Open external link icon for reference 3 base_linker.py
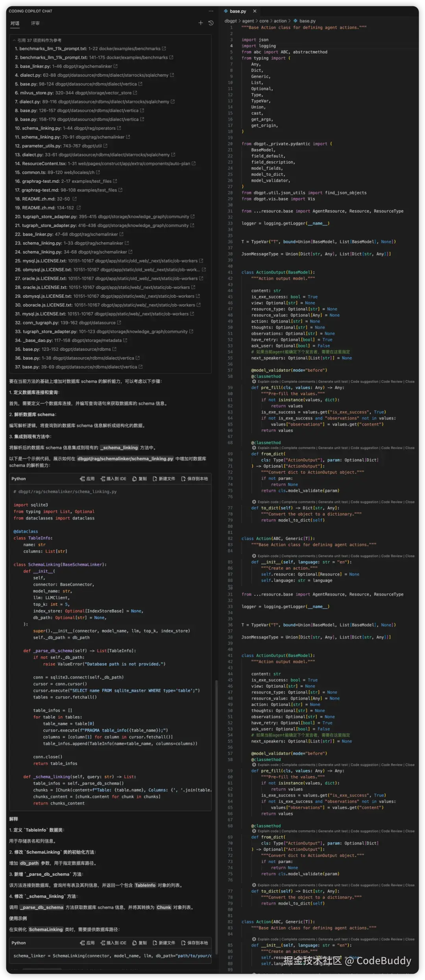Image resolution: width=425 pixels, height=980 pixels. (116, 67)
